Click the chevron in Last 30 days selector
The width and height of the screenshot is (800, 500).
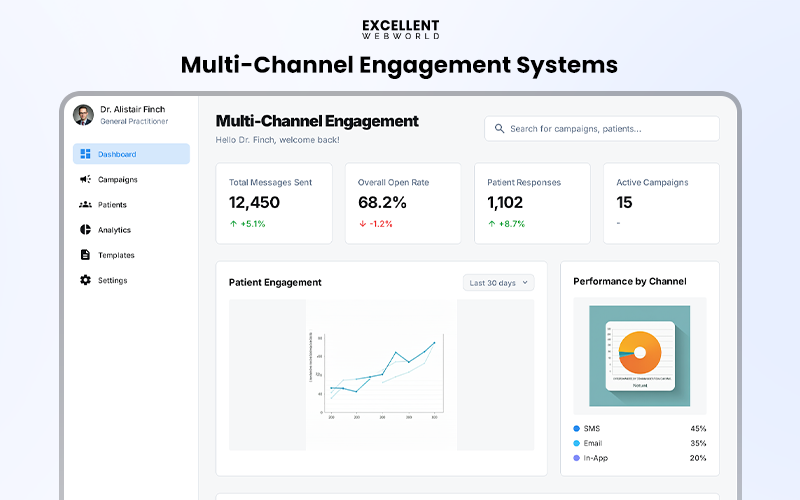tap(525, 282)
